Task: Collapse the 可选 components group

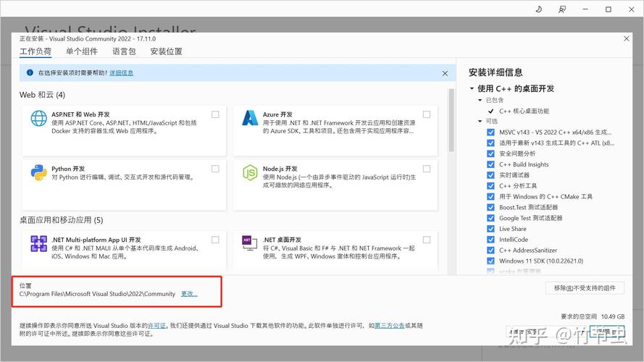Action: point(480,122)
